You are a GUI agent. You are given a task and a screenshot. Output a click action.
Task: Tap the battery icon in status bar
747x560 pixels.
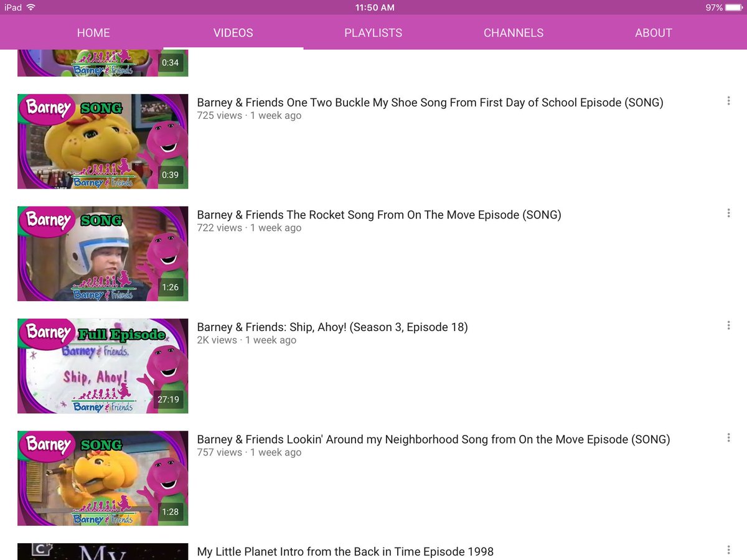pyautogui.click(x=733, y=7)
